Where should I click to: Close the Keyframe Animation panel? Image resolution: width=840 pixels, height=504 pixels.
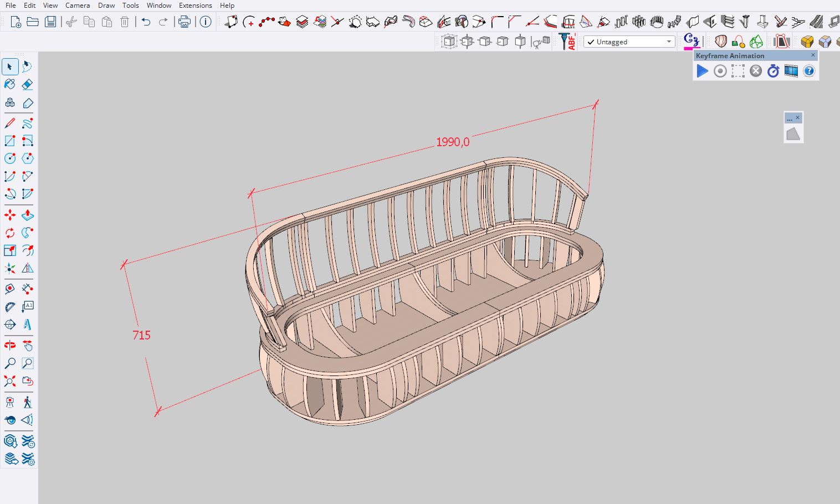pyautogui.click(x=813, y=55)
